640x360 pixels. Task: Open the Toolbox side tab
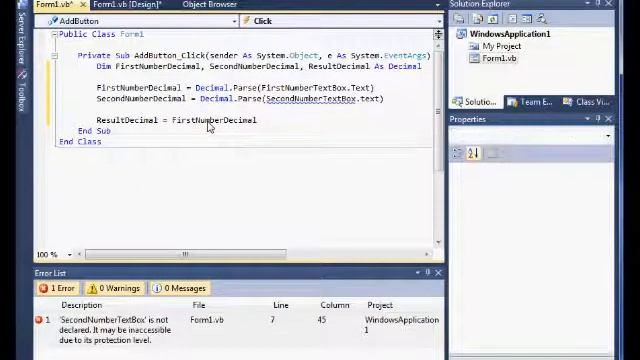[x=22, y=92]
